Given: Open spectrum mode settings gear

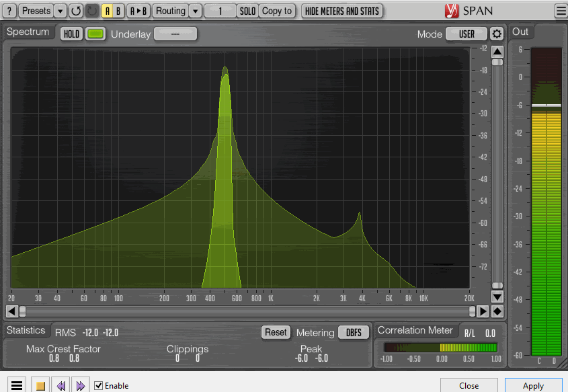Looking at the screenshot, I should click(497, 34).
